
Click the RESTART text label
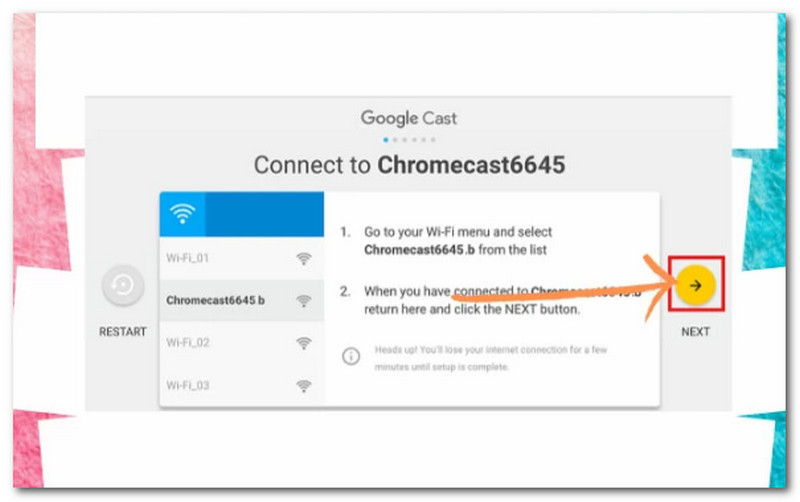click(123, 332)
